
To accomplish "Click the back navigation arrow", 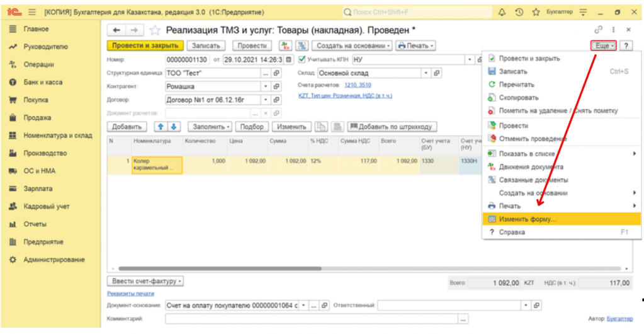I will coord(116,30).
